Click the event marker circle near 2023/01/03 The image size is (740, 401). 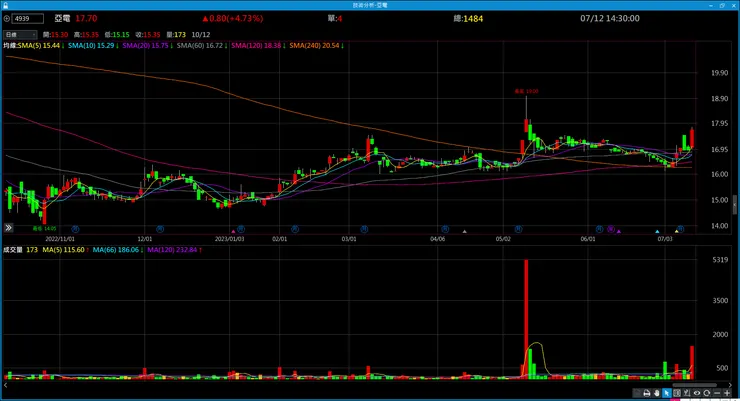(x=241, y=229)
